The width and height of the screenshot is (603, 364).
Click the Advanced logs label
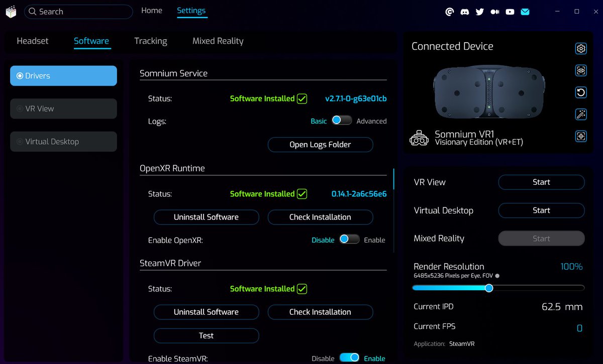[x=371, y=121]
